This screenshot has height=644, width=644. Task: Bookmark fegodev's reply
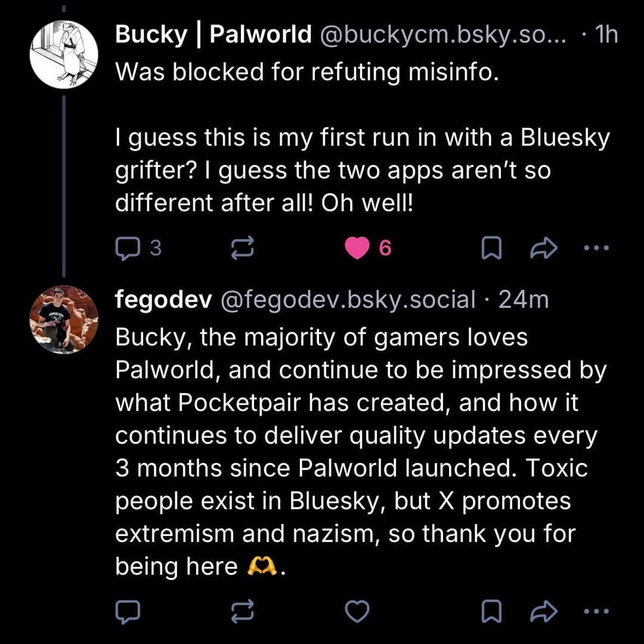[x=490, y=611]
